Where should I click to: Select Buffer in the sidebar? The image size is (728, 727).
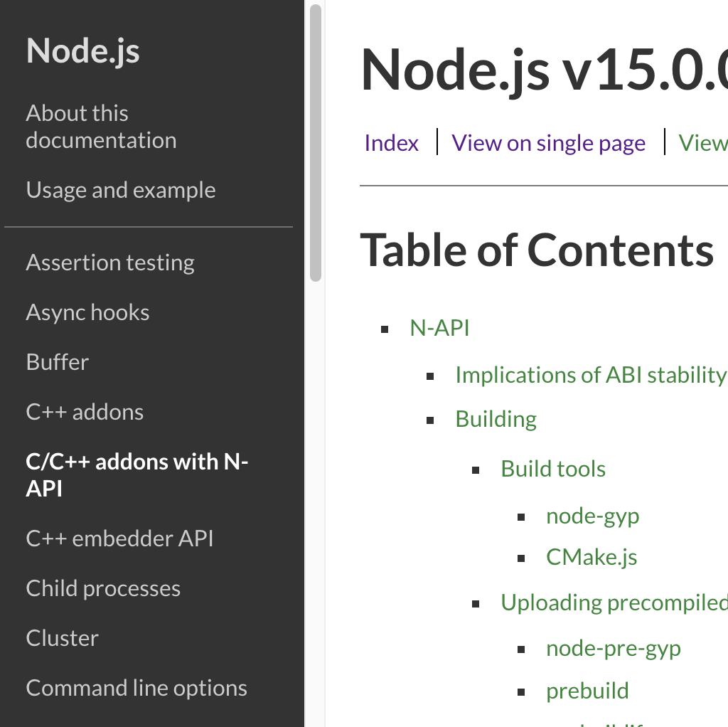(58, 362)
